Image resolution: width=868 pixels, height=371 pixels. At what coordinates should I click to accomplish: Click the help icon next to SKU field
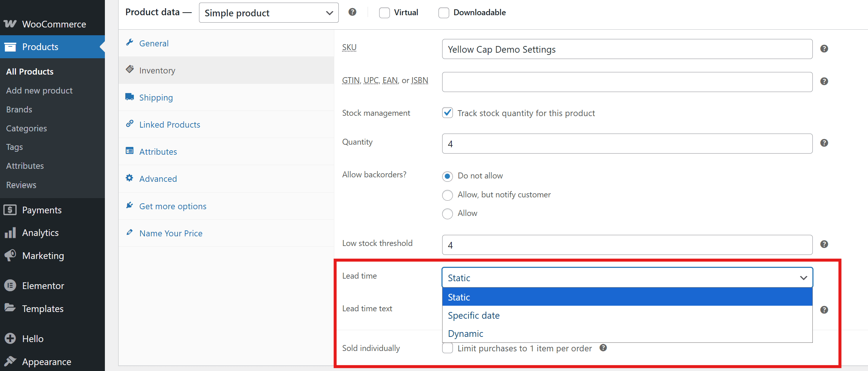click(824, 48)
